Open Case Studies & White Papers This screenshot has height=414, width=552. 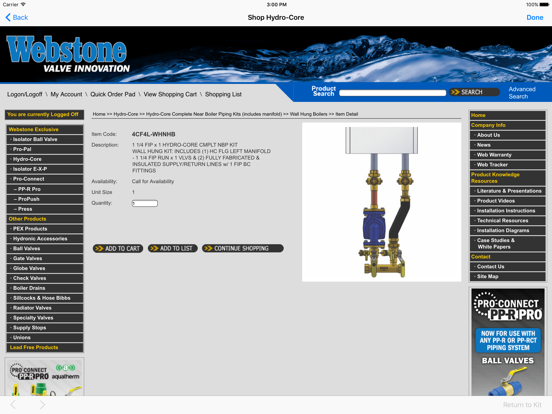click(x=508, y=244)
